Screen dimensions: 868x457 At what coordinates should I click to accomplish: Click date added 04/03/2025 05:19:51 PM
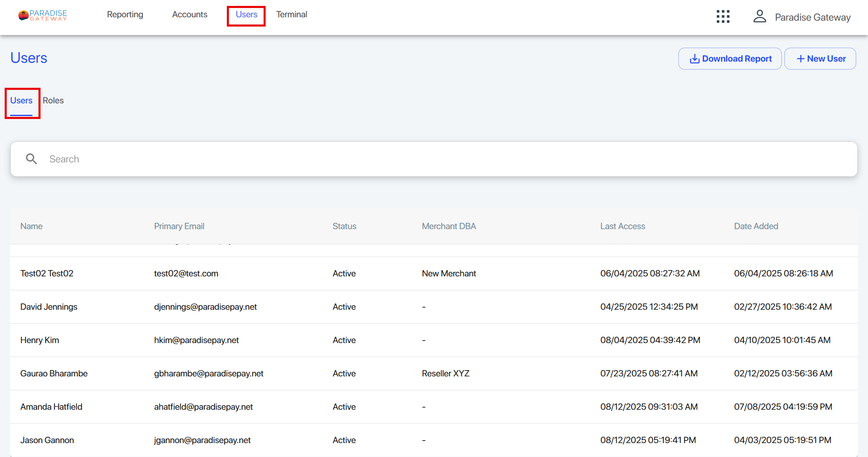(783, 440)
